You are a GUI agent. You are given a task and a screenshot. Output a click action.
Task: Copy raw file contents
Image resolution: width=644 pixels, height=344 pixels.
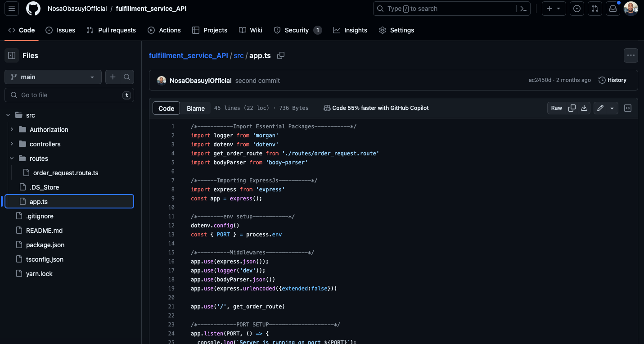(572, 108)
